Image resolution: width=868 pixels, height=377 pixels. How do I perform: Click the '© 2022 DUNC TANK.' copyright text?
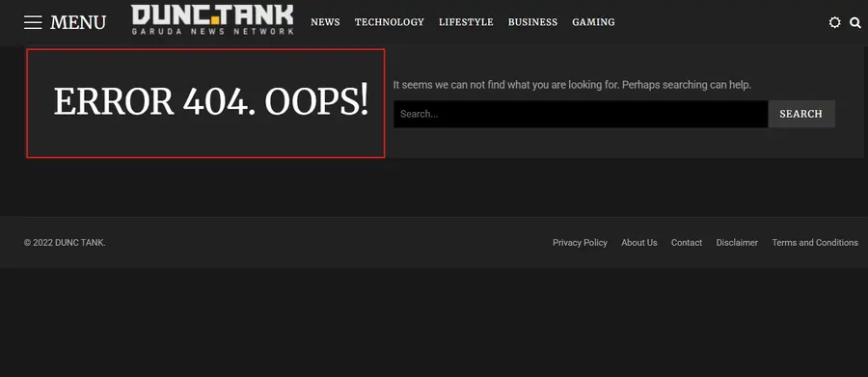click(65, 242)
